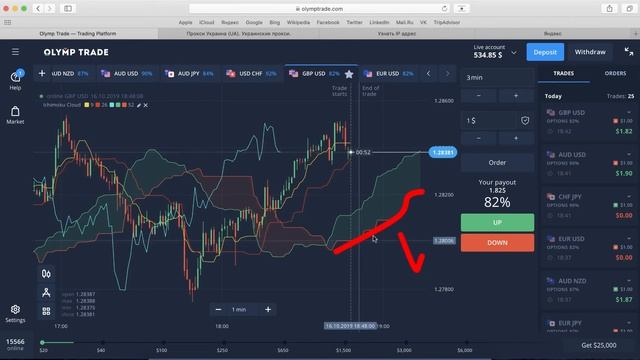Expand EUR USD trade in Today list

pyautogui.click(x=589, y=248)
